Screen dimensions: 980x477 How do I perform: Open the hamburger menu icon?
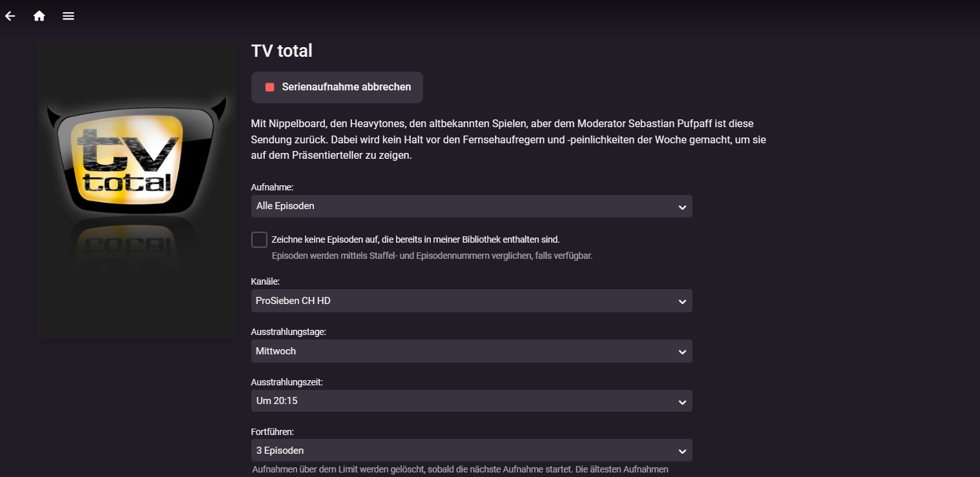68,16
